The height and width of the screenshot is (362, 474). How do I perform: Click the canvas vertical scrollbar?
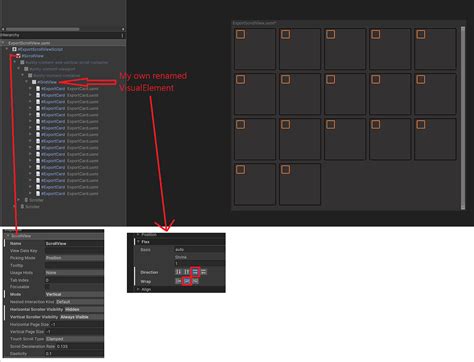pyautogui.click(x=463, y=118)
